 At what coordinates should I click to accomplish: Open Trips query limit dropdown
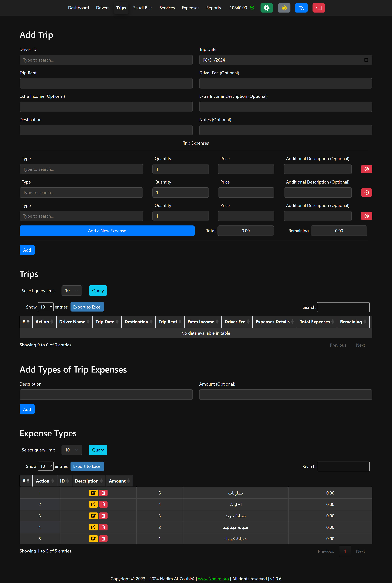(x=72, y=291)
